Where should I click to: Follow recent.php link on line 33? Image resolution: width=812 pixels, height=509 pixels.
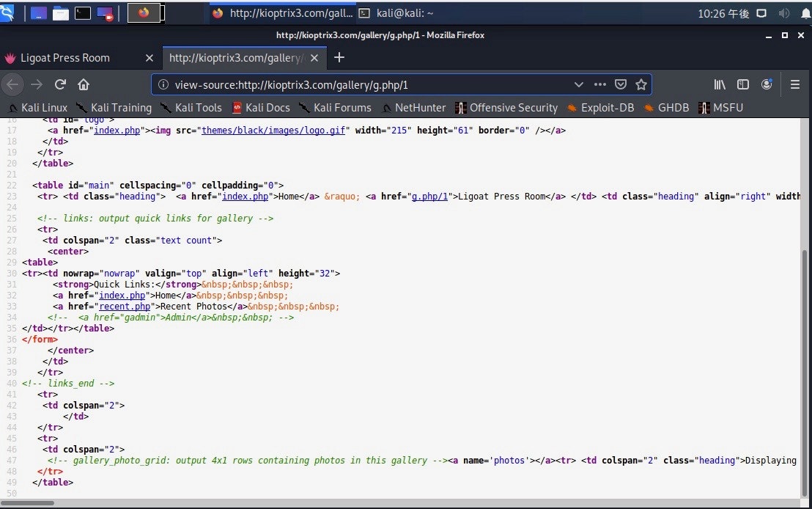coord(125,307)
